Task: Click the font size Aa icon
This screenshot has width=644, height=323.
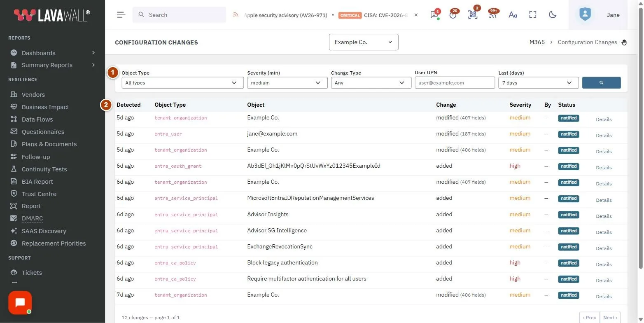Action: point(513,15)
